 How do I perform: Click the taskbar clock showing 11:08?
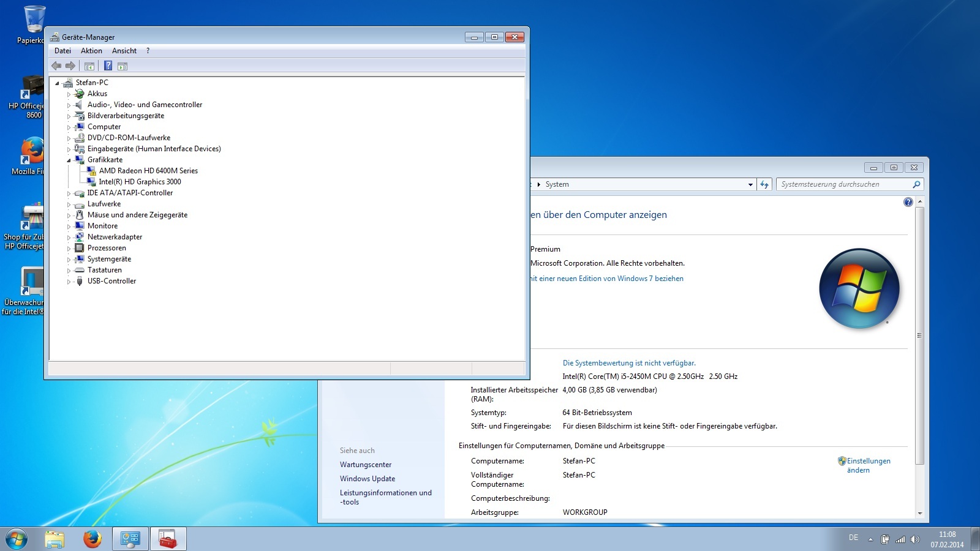click(947, 539)
